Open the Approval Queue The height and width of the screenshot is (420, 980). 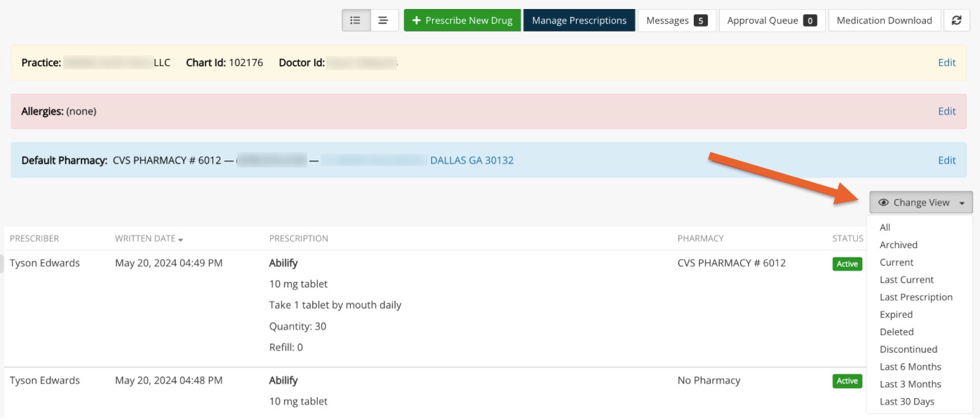(772, 20)
